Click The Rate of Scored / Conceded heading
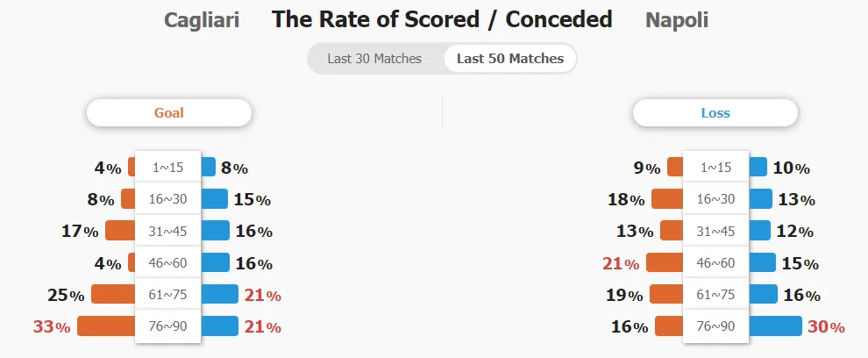This screenshot has width=868, height=358. [x=442, y=20]
